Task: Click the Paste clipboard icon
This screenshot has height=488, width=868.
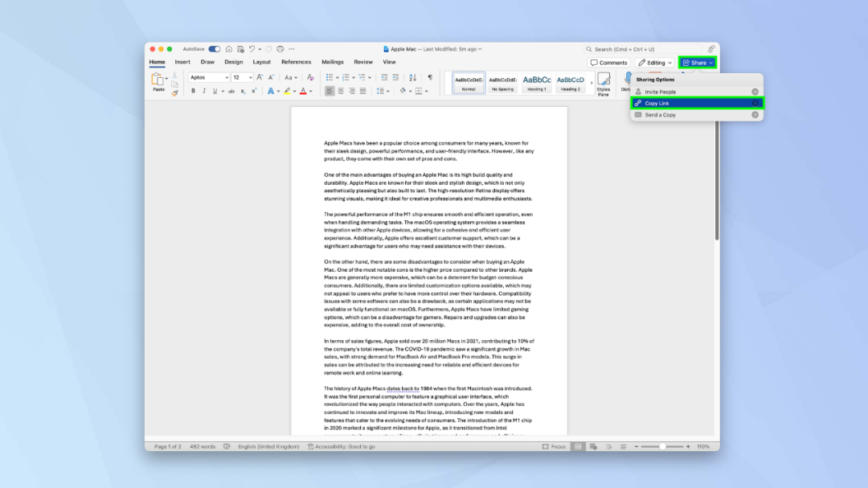Action: [x=158, y=80]
